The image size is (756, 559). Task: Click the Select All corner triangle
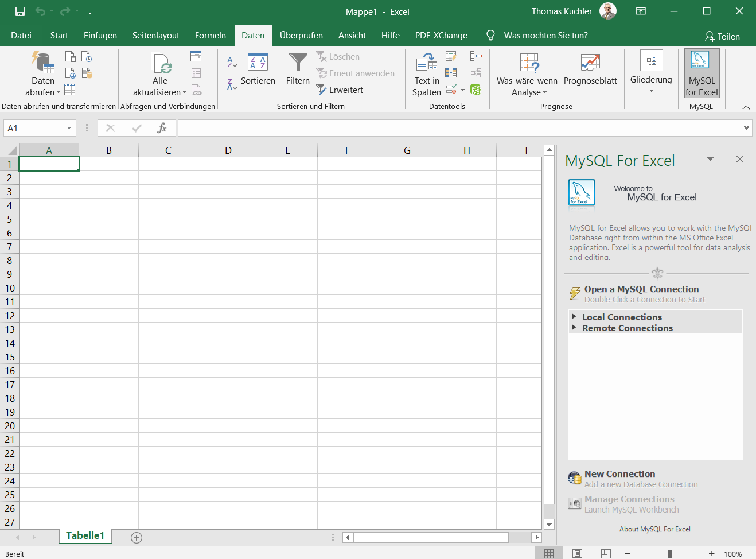[11, 151]
